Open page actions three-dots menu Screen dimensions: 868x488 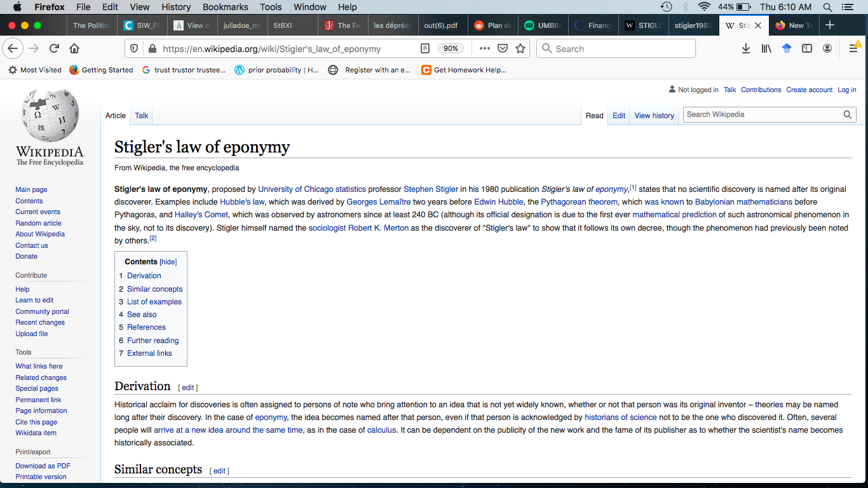484,48
